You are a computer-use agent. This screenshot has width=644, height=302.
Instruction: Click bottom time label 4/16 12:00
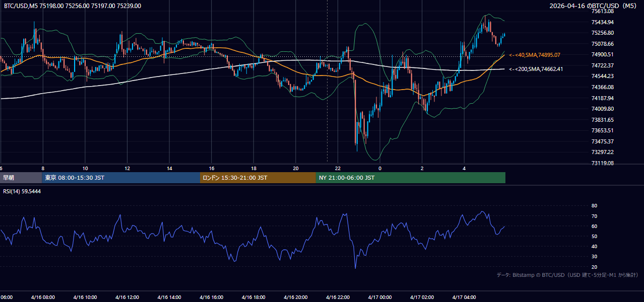127,297
